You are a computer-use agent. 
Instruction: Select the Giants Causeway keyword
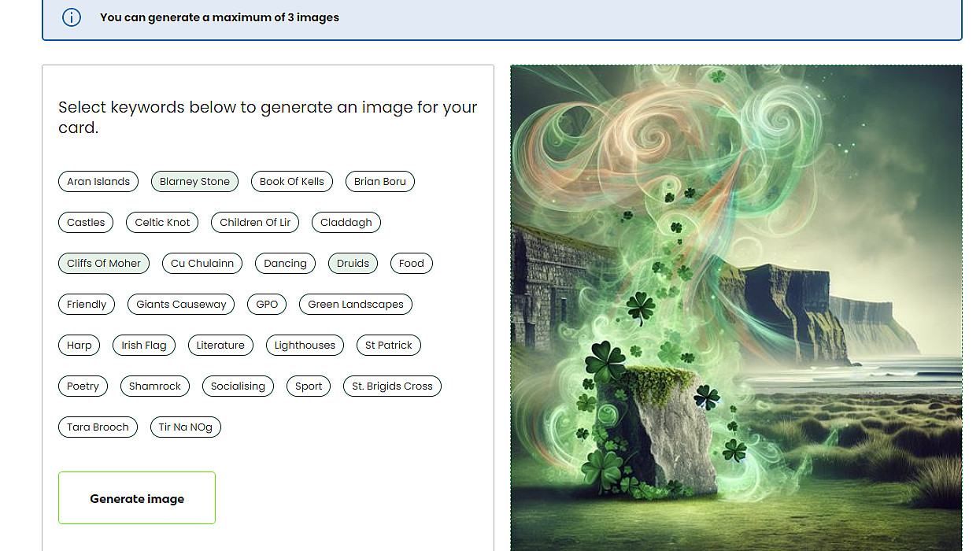(x=181, y=305)
